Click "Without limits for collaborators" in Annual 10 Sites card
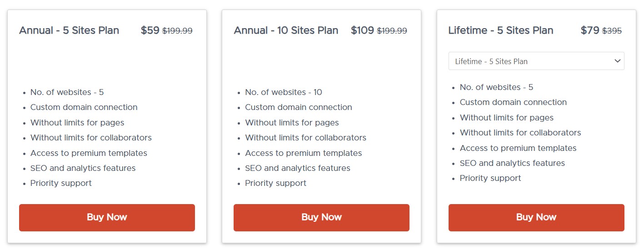 305,138
